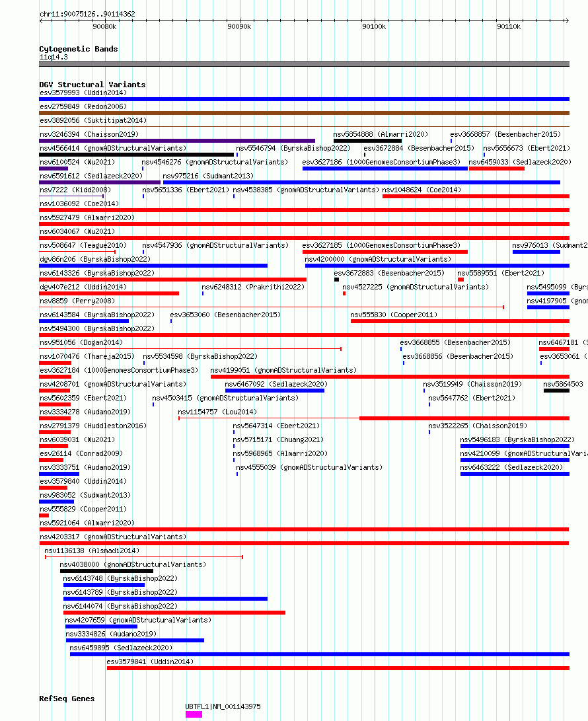
Task: Select nsv5968965 (Almarri2020) label
Action: 280,453
